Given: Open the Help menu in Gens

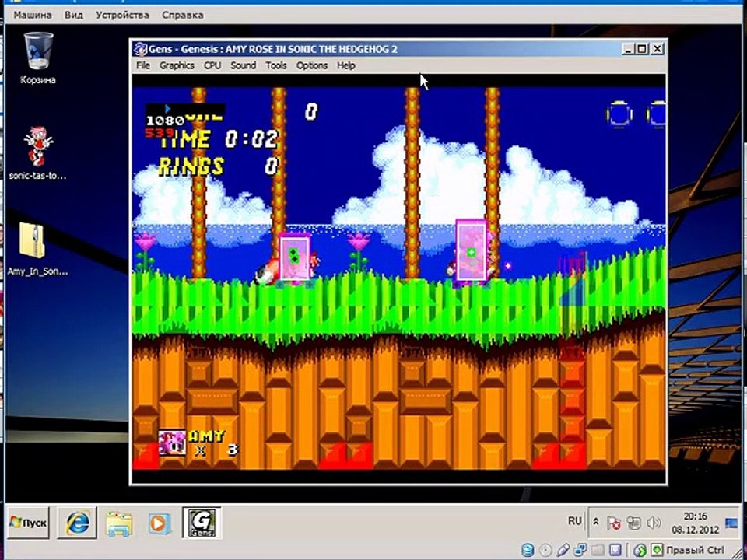Looking at the screenshot, I should click(x=345, y=65).
